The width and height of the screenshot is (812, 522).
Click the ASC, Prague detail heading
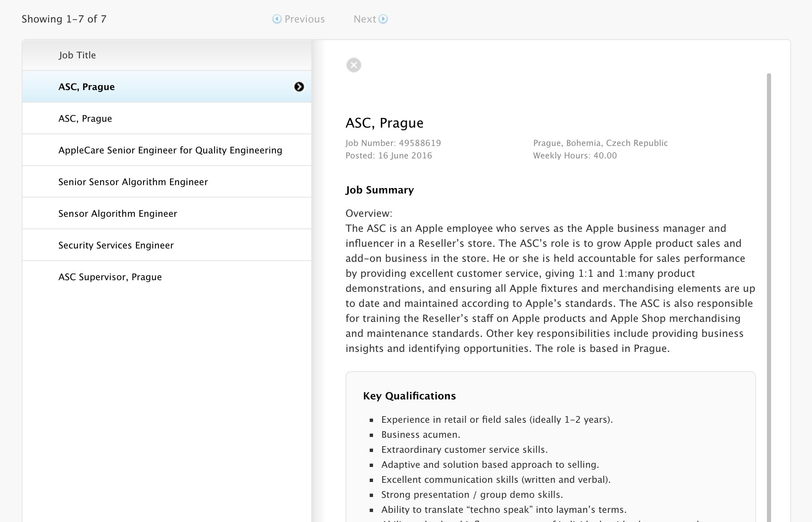(x=384, y=123)
